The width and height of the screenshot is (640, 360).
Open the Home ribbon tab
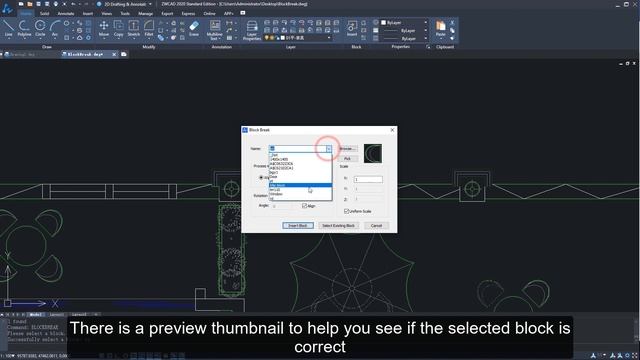coord(26,13)
